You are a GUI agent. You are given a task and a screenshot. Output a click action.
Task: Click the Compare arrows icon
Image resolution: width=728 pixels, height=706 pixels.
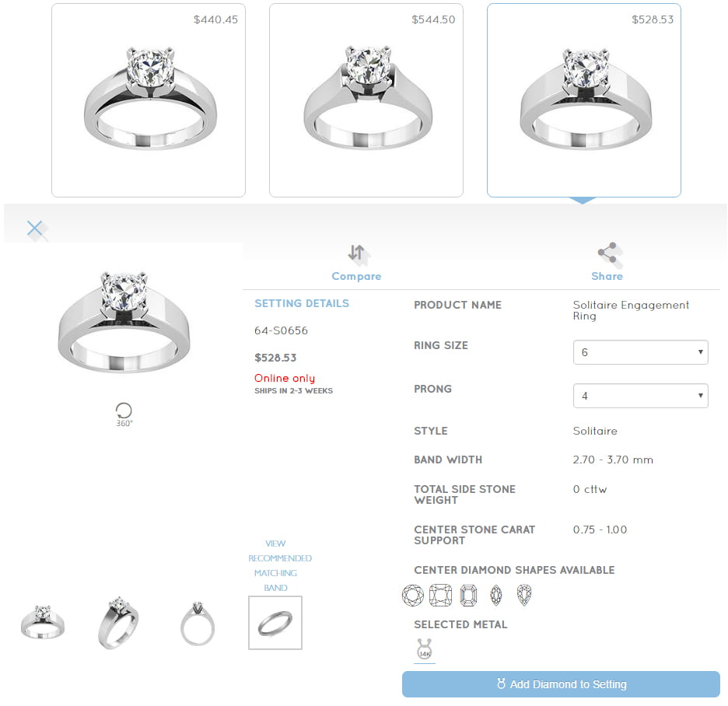point(356,253)
